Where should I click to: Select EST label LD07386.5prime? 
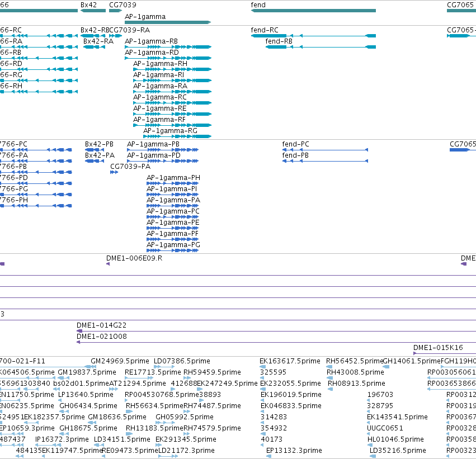[x=182, y=361]
